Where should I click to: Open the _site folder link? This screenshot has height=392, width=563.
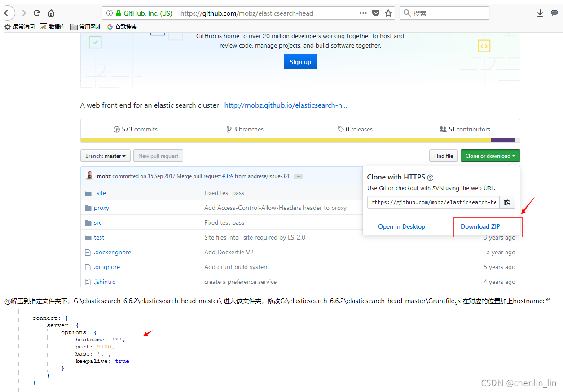coord(100,193)
